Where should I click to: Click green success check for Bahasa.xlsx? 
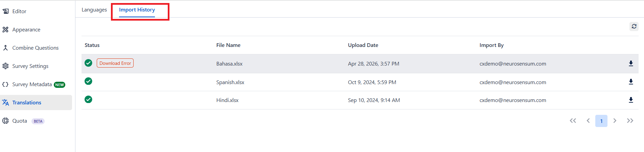88,63
